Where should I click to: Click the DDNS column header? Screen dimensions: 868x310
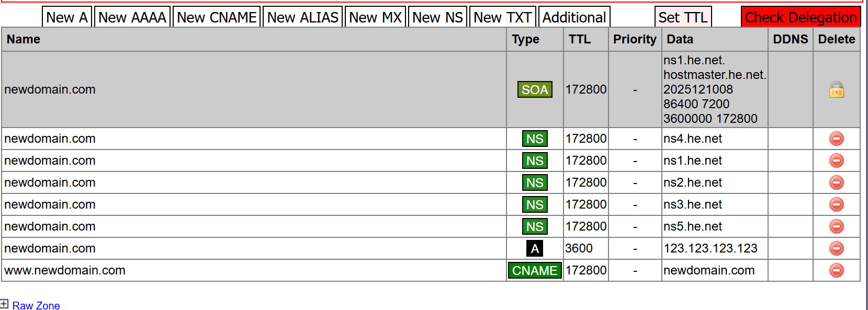790,39
